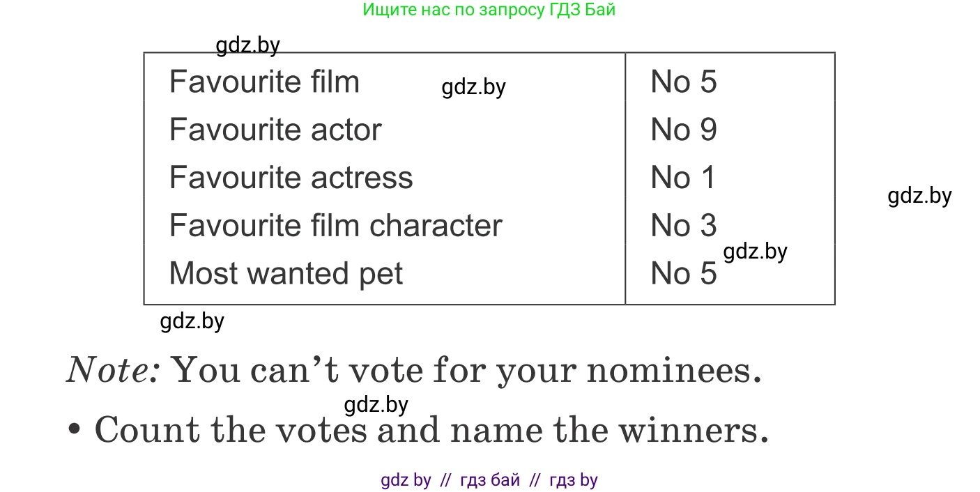Click the gdz.by watermark above the table's top-left corner

[247, 46]
